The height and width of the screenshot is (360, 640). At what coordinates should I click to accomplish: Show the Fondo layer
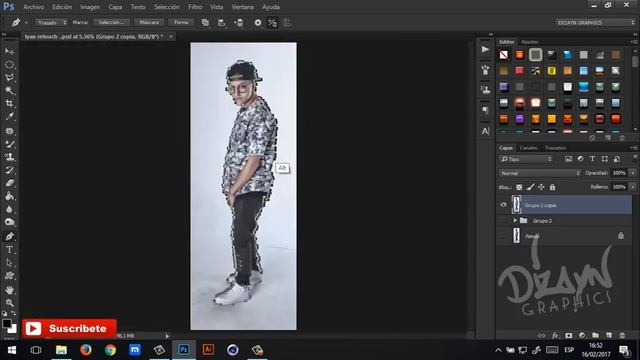[x=503, y=236]
